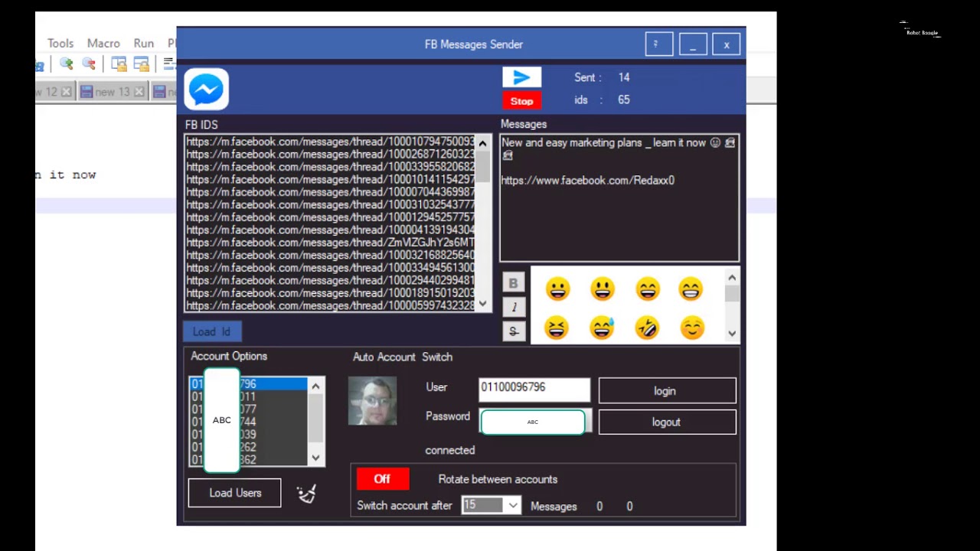Click the broom clear-users icon
The height and width of the screenshot is (551, 980).
pyautogui.click(x=306, y=494)
